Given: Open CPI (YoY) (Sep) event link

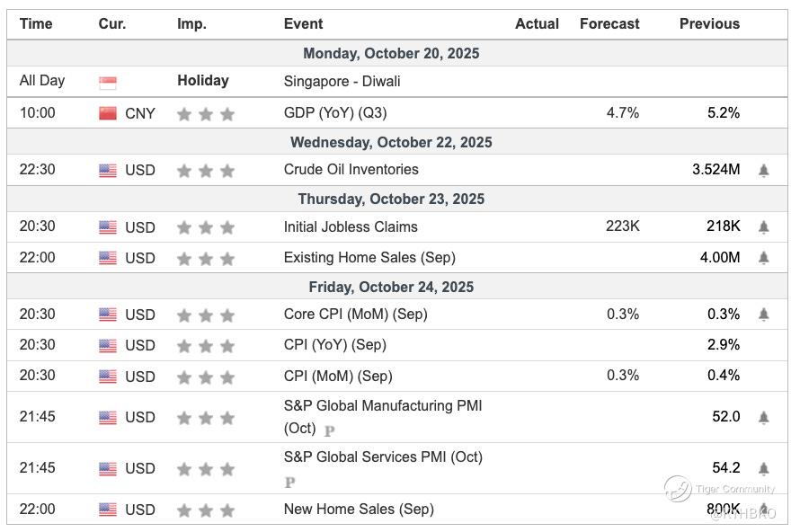Looking at the screenshot, I should click(x=334, y=345).
